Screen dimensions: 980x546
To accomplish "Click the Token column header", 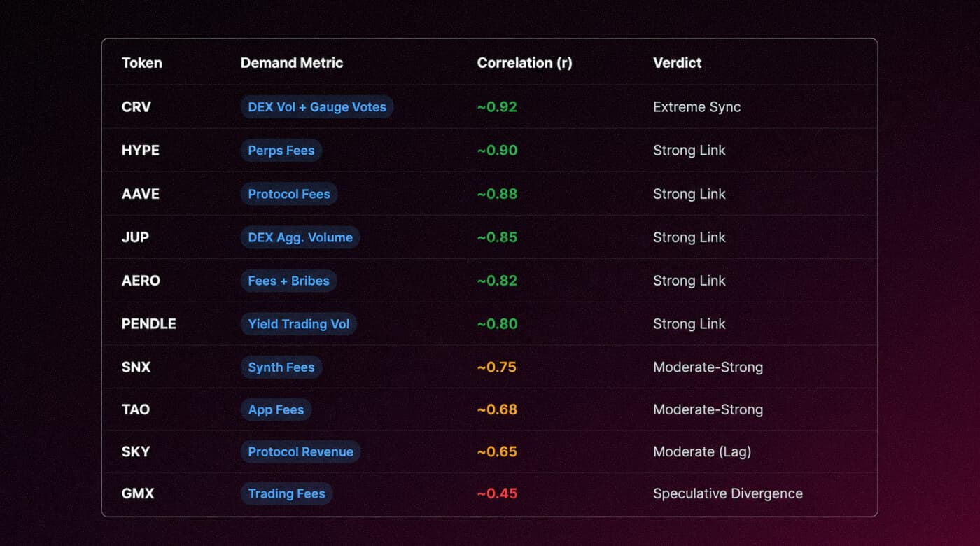I will [142, 63].
